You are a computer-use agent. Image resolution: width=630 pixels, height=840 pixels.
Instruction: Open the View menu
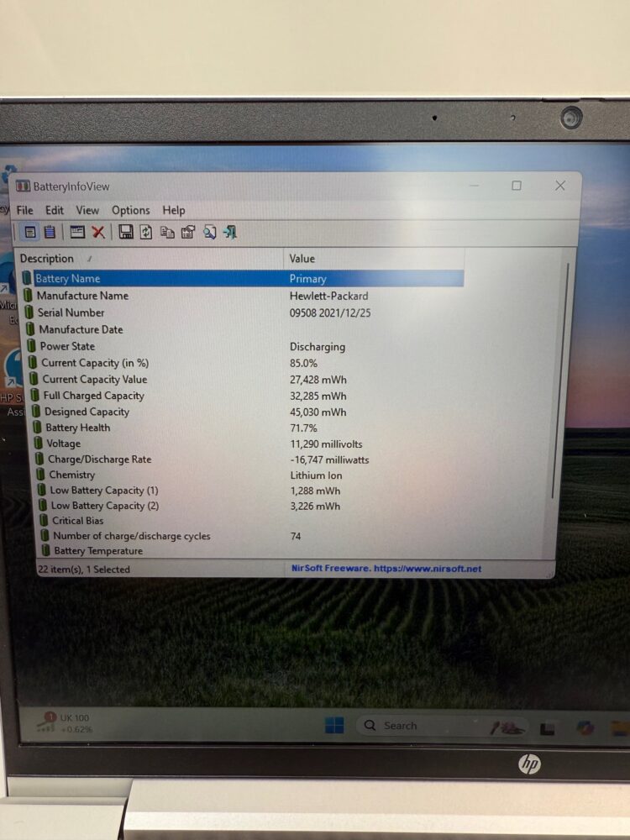click(x=87, y=210)
